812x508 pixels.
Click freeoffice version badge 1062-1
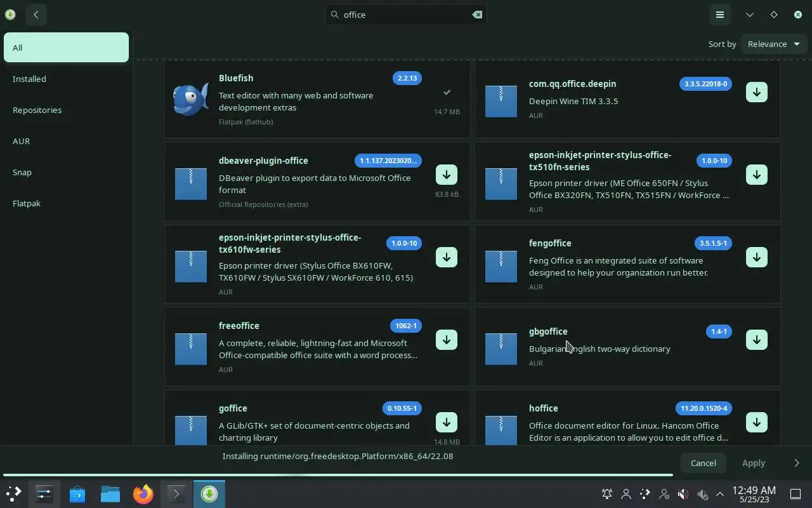(406, 326)
